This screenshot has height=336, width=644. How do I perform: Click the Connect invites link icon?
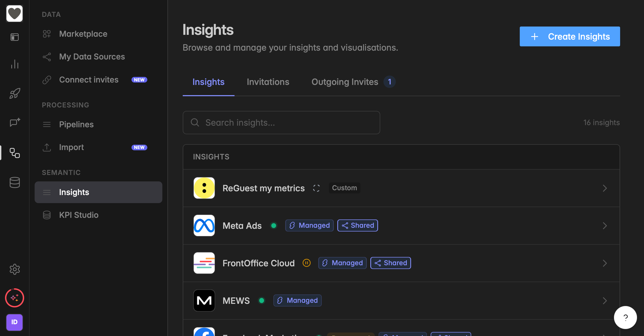(x=47, y=80)
